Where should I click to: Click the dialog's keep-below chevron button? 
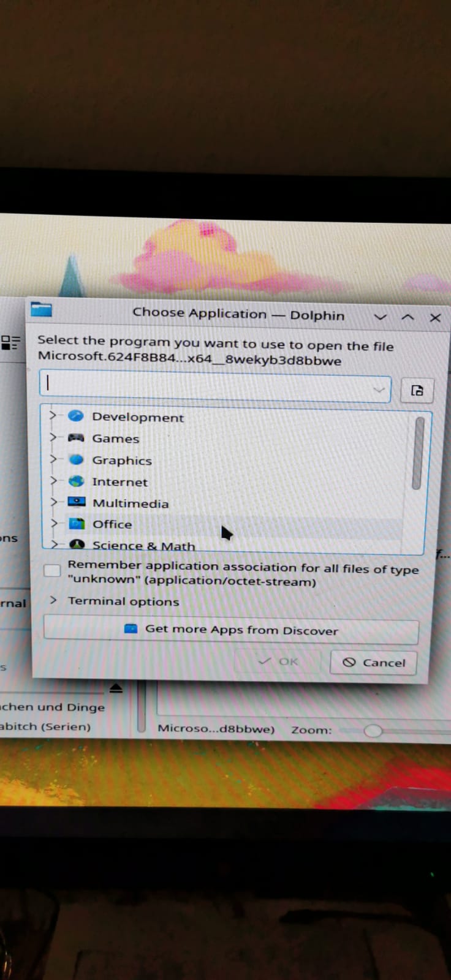click(x=381, y=317)
